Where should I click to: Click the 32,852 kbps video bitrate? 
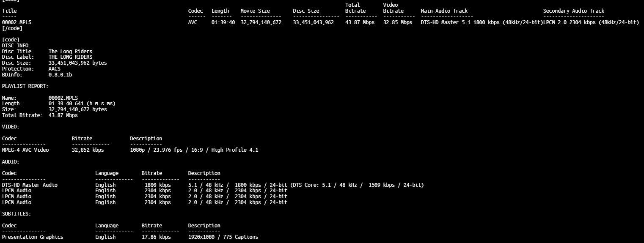88,150
